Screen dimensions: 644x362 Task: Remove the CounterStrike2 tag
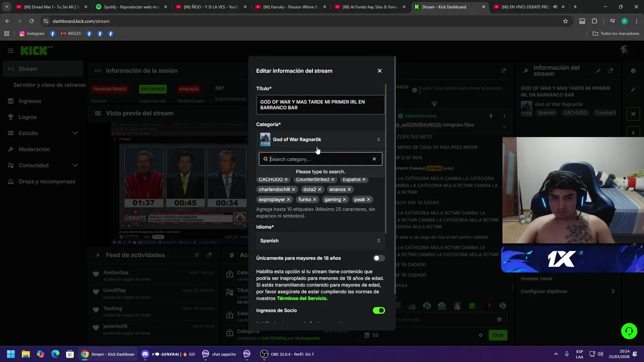pyautogui.click(x=333, y=179)
